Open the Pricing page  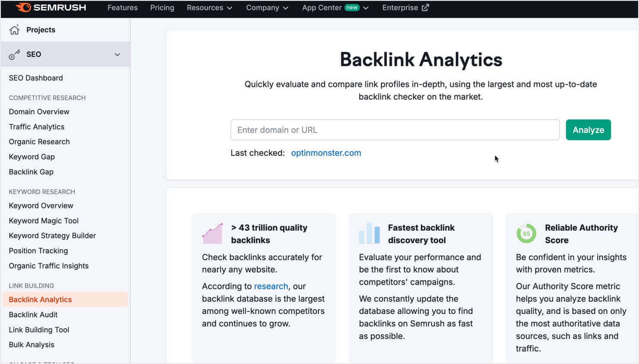pyautogui.click(x=162, y=7)
